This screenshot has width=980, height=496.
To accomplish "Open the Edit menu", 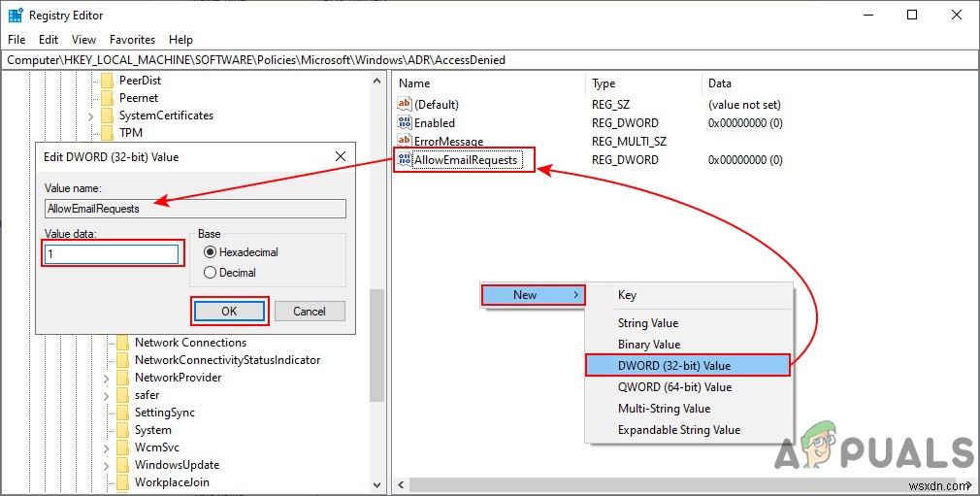I will pyautogui.click(x=49, y=40).
